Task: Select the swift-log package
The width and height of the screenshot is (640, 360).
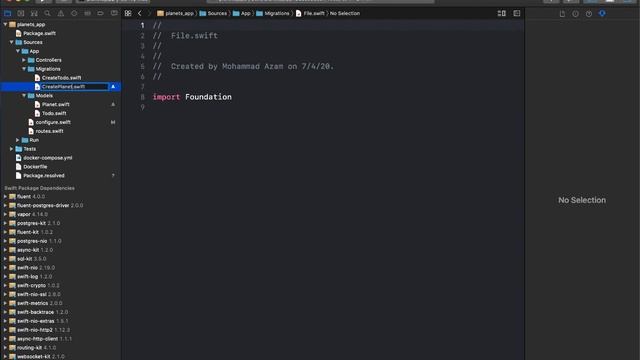Action: pyautogui.click(x=27, y=277)
